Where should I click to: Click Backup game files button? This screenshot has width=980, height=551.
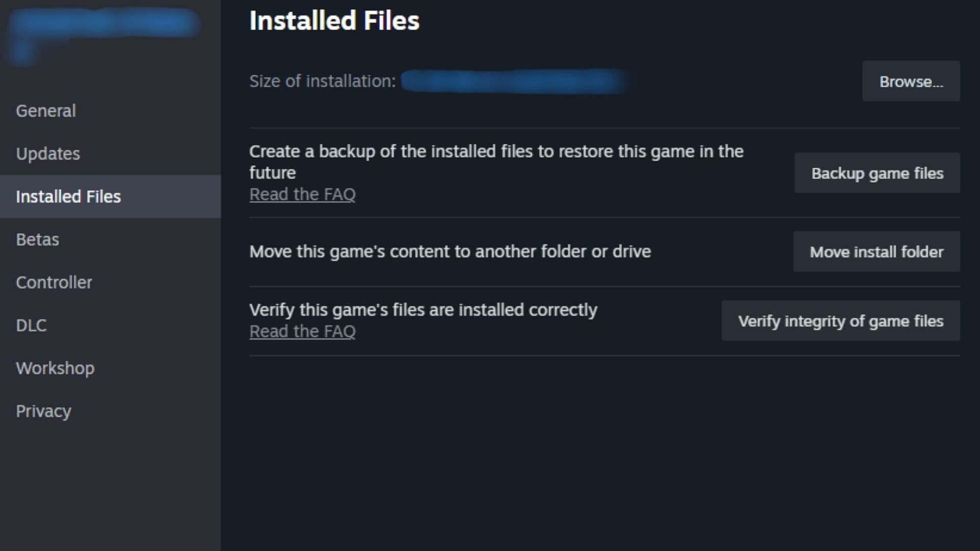point(878,173)
